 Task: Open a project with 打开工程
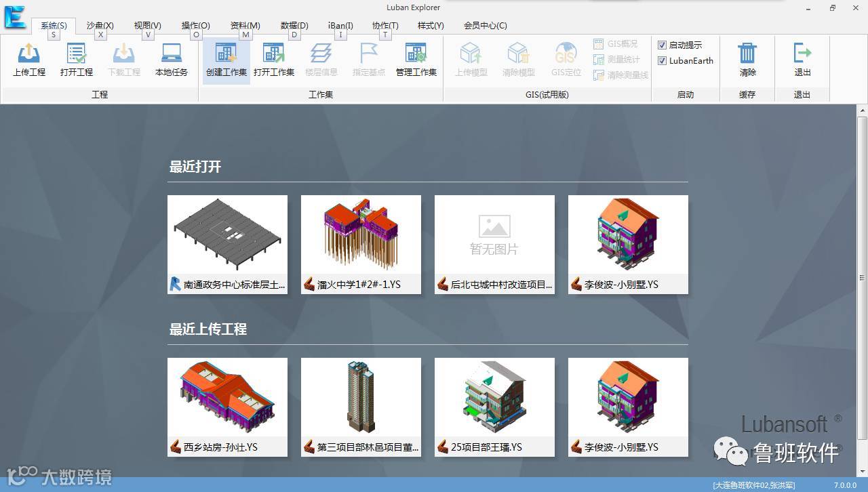(77, 60)
